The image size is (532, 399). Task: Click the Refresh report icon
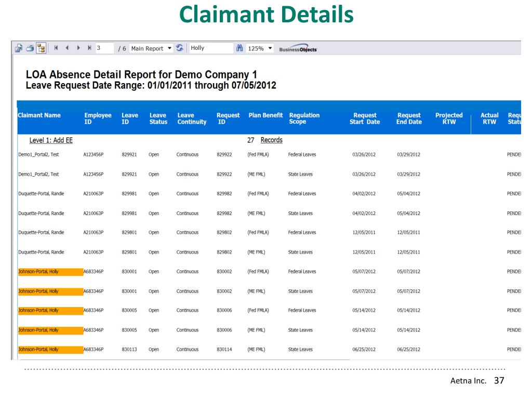(180, 48)
